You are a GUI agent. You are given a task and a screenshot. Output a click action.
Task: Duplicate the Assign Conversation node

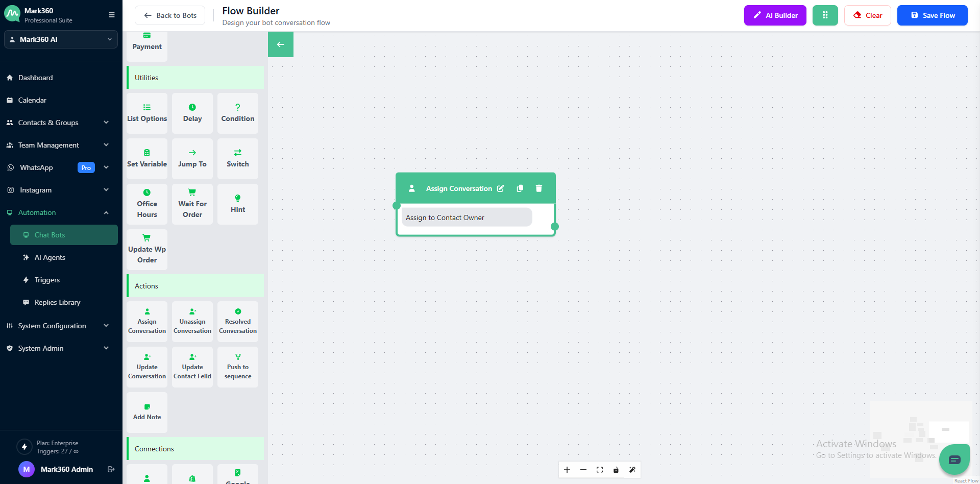coord(520,188)
